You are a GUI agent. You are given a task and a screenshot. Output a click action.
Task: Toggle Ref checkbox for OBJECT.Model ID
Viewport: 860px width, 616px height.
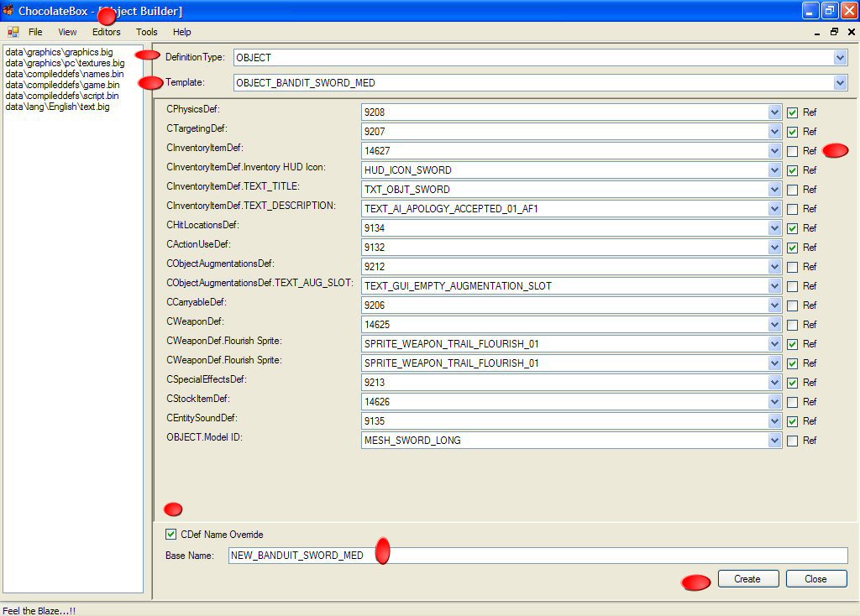pyautogui.click(x=793, y=441)
